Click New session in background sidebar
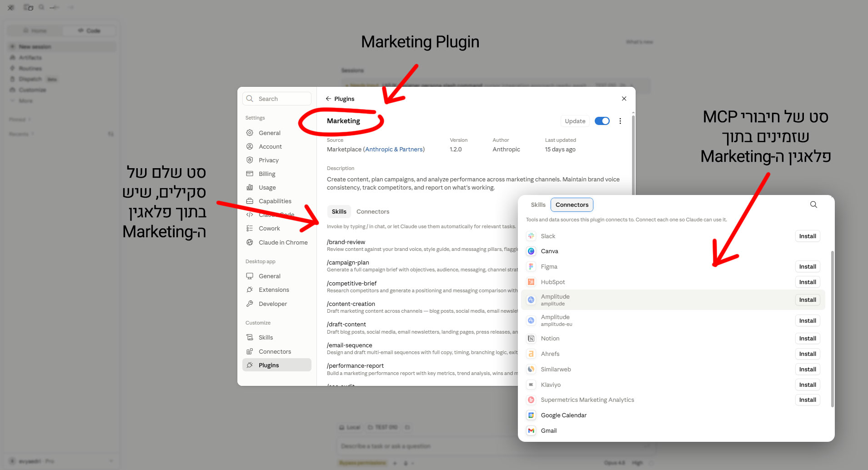This screenshot has width=868, height=470. (62, 47)
